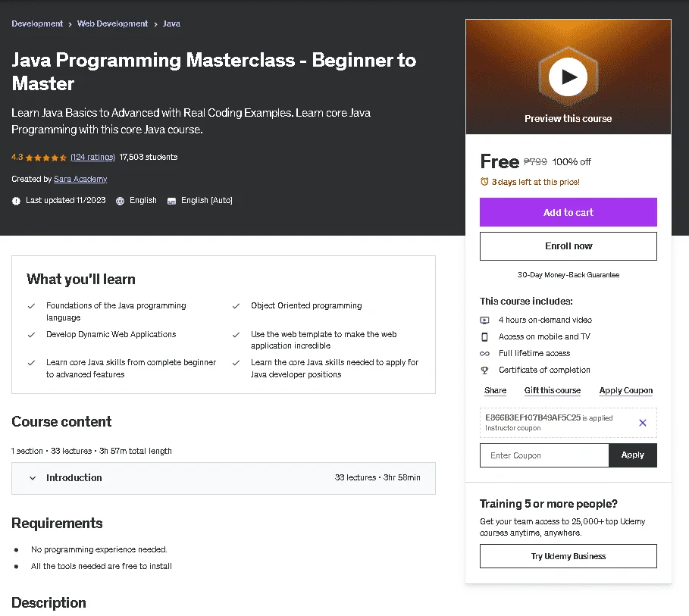Play the course preview video

point(568,77)
